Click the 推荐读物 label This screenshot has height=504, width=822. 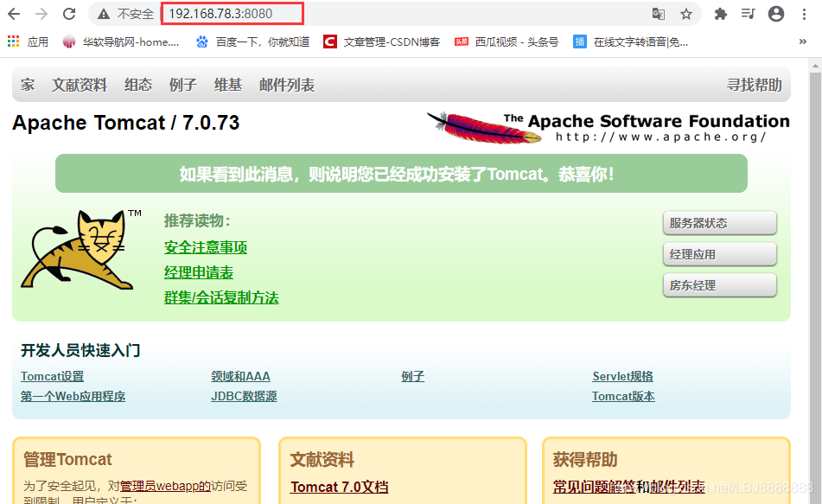[197, 220]
